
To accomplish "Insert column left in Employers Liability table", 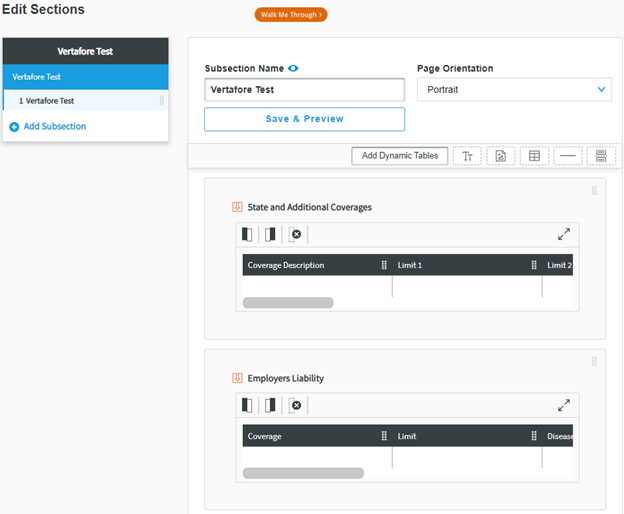I will (247, 405).
